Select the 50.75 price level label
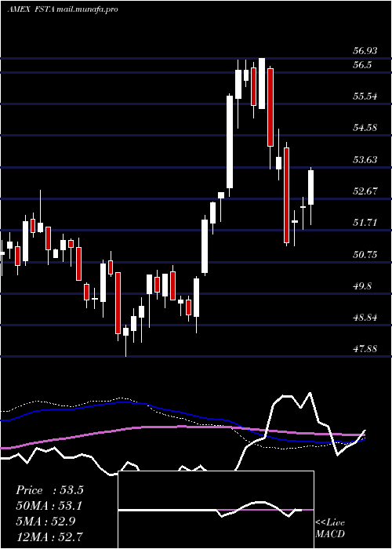The width and height of the screenshot is (392, 549). (x=365, y=254)
